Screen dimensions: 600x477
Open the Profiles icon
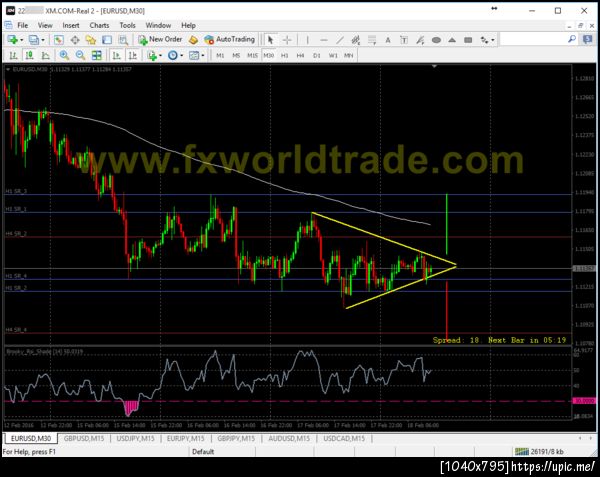[x=34, y=40]
